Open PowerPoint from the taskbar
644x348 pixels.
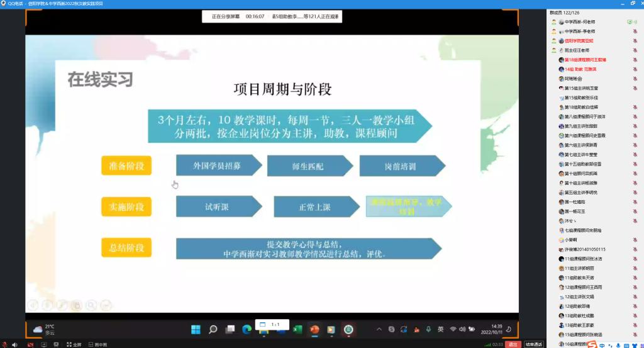pos(314,330)
